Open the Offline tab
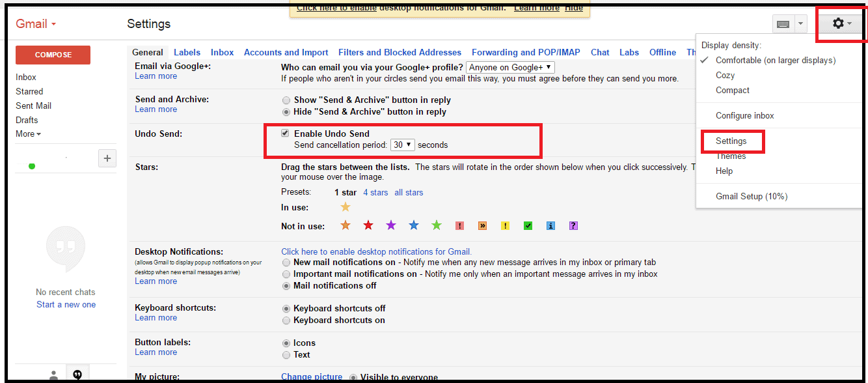The image size is (868, 383). (662, 53)
